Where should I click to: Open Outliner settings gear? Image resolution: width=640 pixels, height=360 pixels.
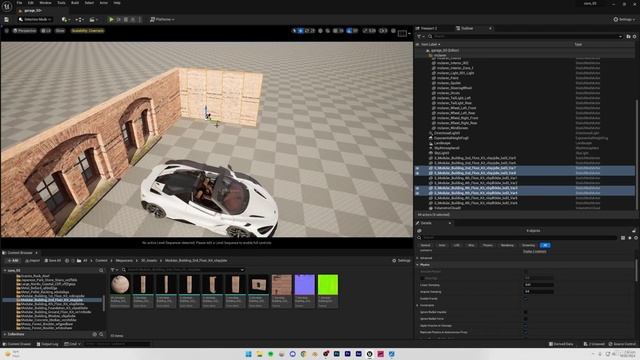tap(635, 36)
